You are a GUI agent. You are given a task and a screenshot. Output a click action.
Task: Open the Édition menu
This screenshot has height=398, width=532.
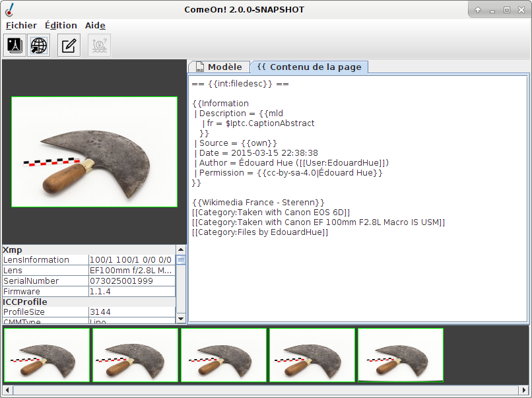tap(61, 26)
